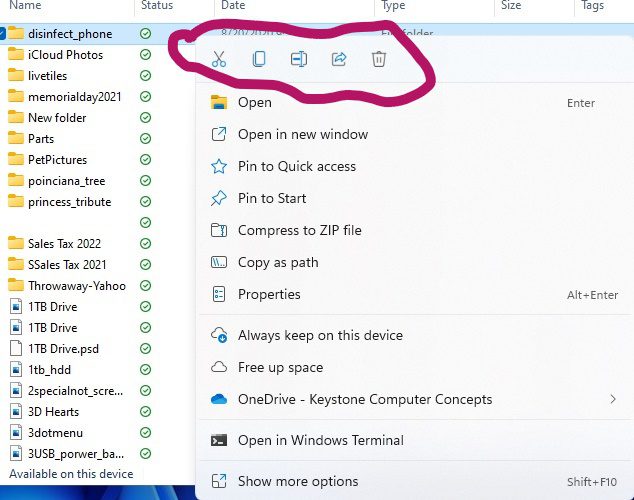This screenshot has width=634, height=500.
Task: Select the 3USB_porwer_ba... image file
Action: point(76,454)
